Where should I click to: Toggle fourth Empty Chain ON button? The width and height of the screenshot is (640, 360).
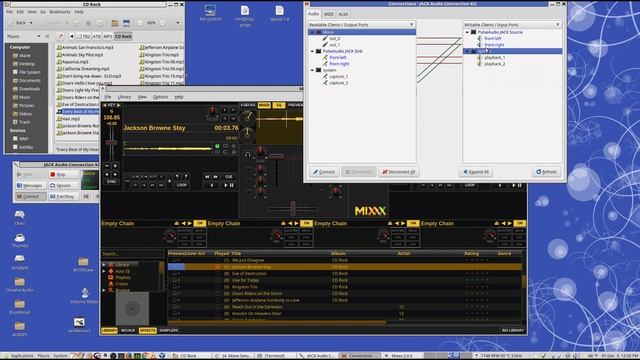click(520, 223)
